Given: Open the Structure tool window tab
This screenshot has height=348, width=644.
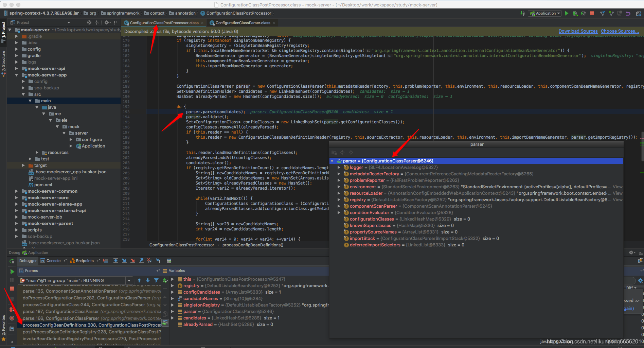Looking at the screenshot, I should pos(3,64).
